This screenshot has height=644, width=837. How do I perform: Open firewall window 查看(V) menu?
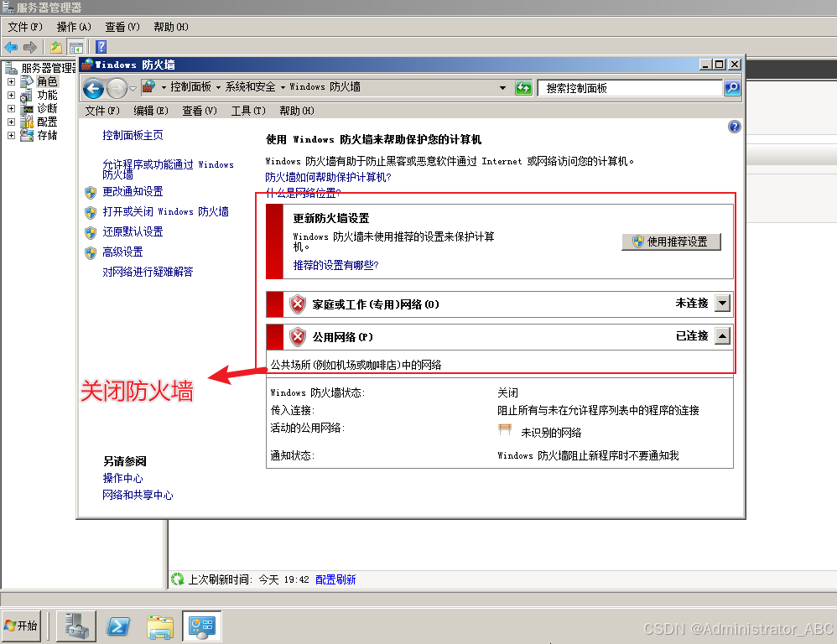click(x=200, y=111)
